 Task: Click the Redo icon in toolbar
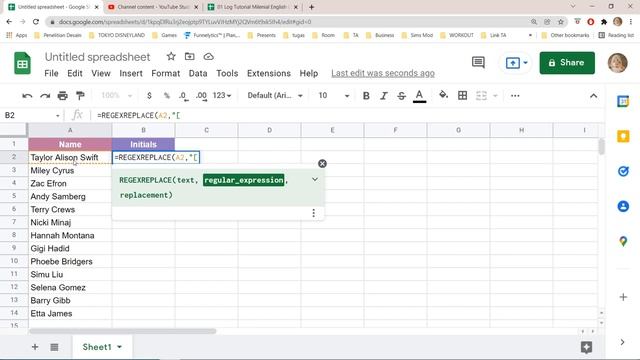(x=45, y=96)
